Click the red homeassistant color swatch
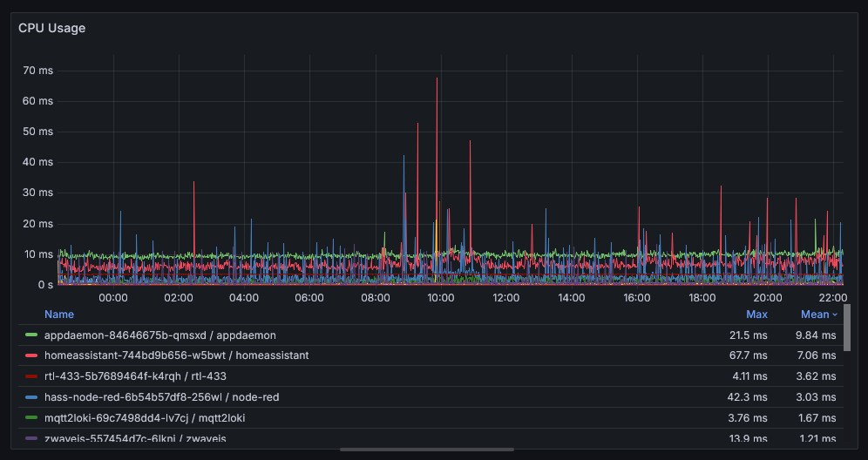The image size is (868, 460). tap(31, 355)
